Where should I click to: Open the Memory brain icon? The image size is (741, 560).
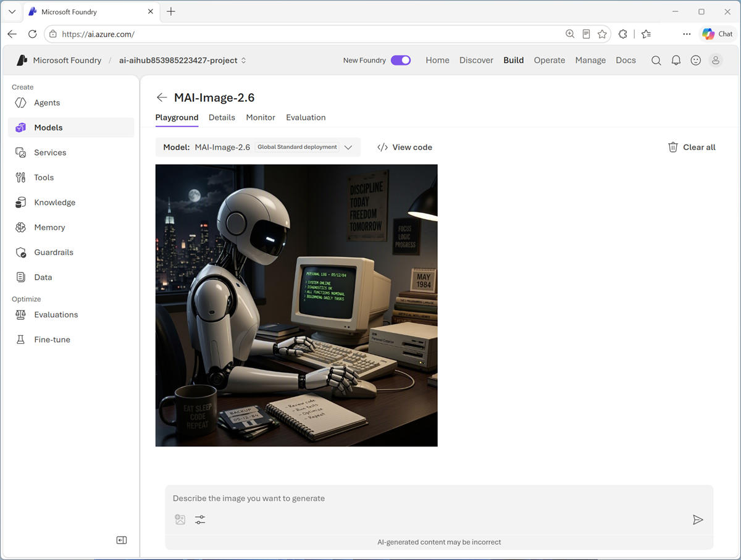point(20,227)
